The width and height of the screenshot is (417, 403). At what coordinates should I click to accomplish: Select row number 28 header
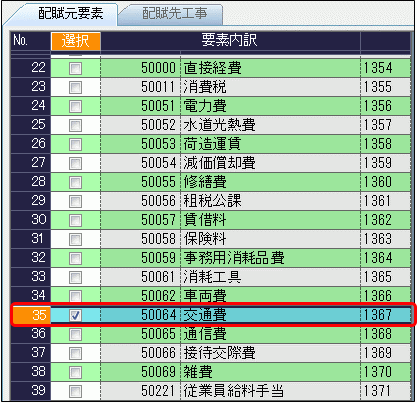31,182
